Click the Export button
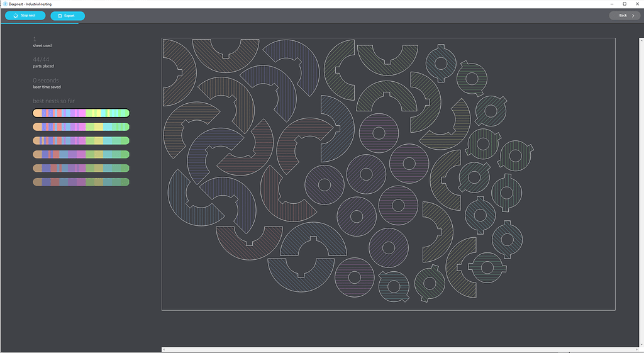 coord(67,16)
